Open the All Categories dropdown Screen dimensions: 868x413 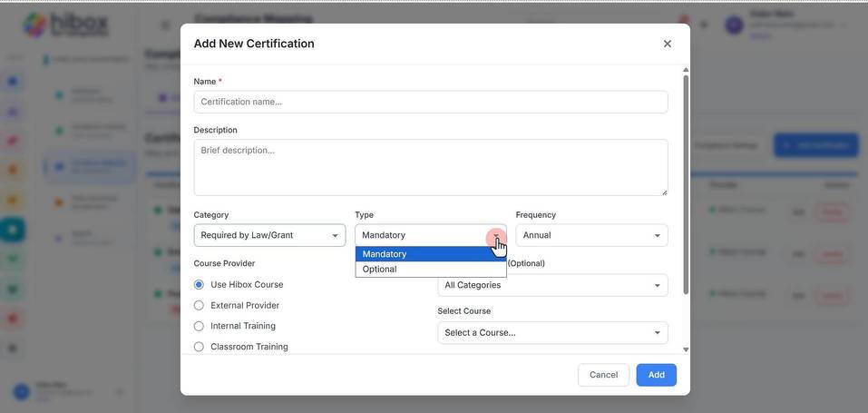pos(552,285)
